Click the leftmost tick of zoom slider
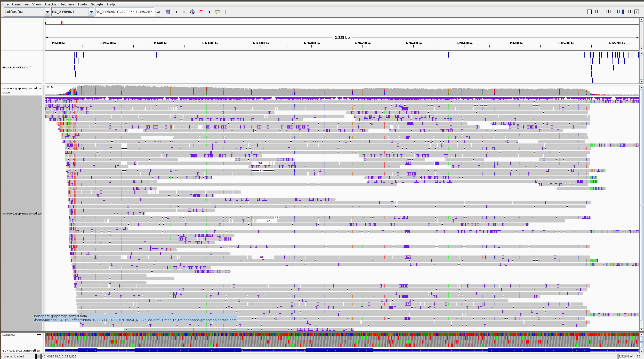644x359 pixels. (x=594, y=12)
